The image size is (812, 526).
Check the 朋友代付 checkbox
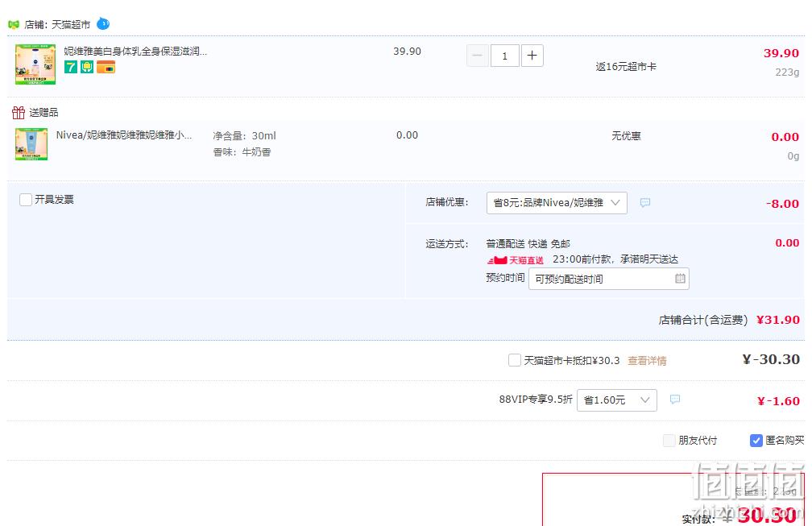point(669,440)
